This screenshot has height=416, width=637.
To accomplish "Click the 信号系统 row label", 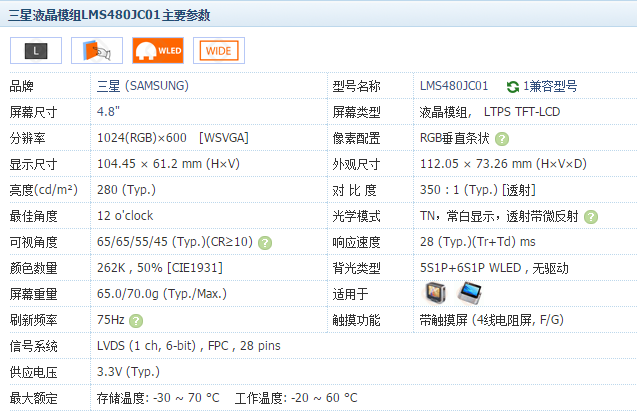I will coord(34,347).
